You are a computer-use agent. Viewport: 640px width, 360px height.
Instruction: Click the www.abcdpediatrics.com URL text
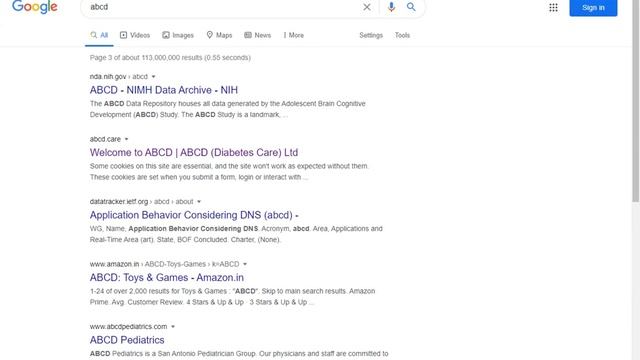click(129, 327)
